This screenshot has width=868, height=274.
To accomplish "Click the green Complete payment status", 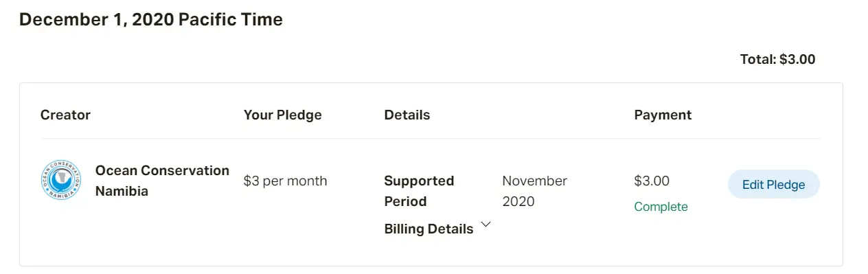I will pyautogui.click(x=661, y=207).
